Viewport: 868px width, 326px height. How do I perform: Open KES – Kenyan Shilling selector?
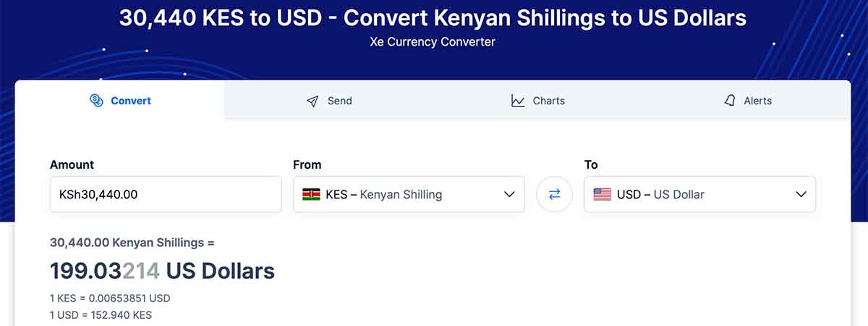(409, 194)
